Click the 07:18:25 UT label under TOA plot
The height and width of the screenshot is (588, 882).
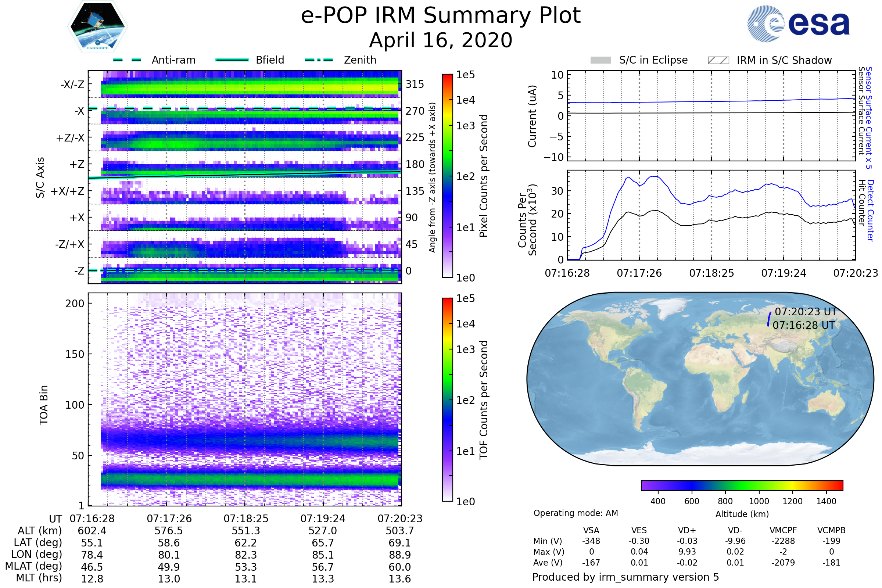coord(246,519)
